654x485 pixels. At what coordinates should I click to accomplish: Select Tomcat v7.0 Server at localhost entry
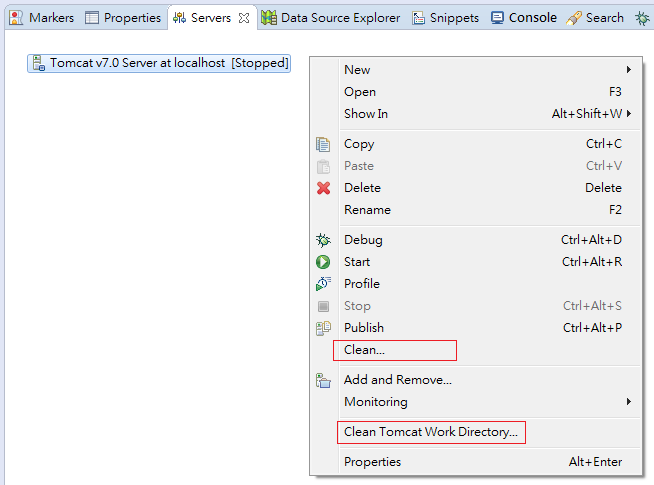(168, 63)
